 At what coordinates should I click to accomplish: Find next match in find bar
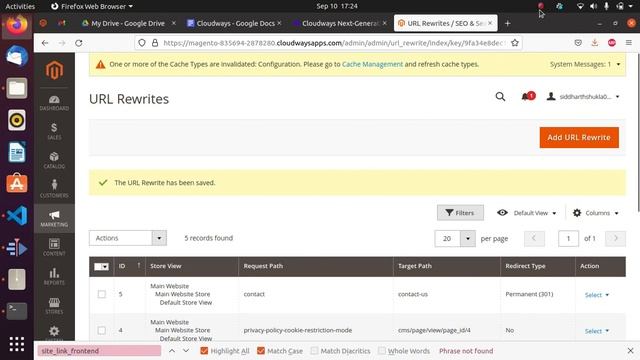pos(186,351)
